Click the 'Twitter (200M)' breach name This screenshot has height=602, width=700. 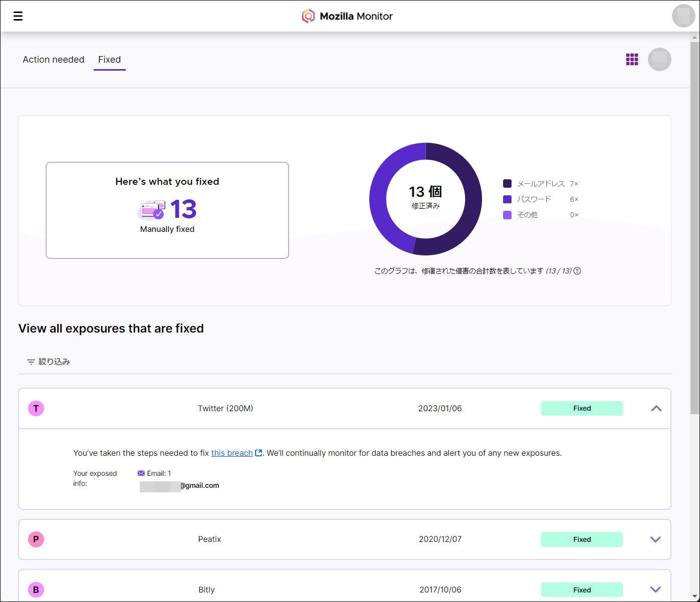225,409
